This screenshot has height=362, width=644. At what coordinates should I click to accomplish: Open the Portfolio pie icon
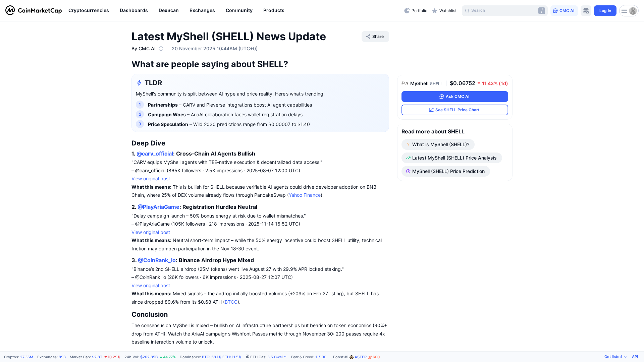[407, 11]
